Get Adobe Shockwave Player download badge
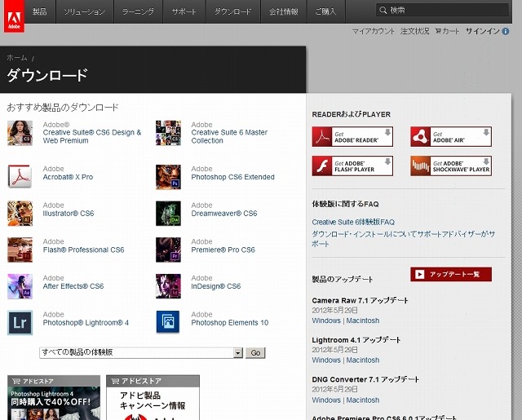The image size is (522, 420). pyautogui.click(x=451, y=166)
